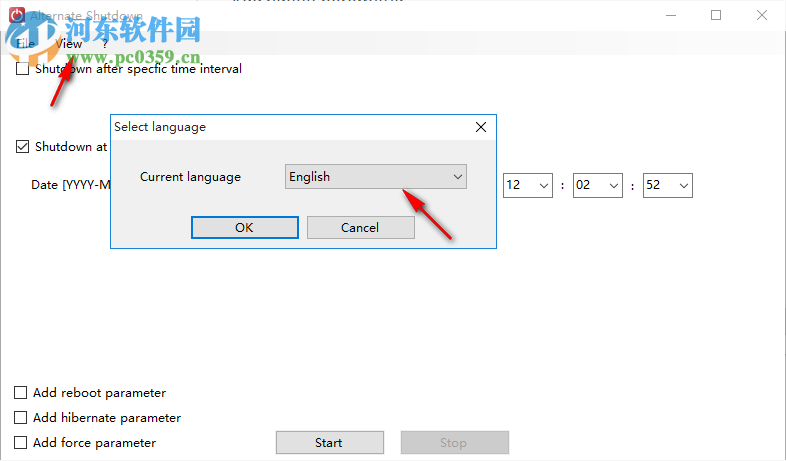The image size is (786, 461).
Task: Click the Date [YYYY-M label text
Action: 71,185
